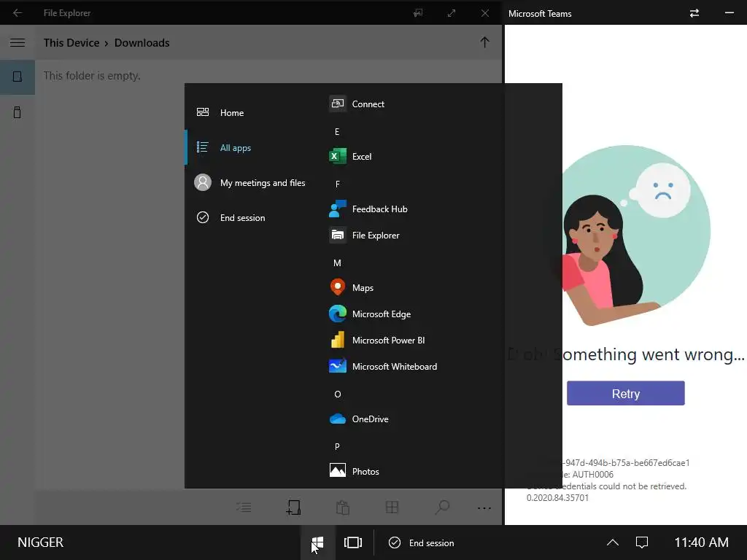The image size is (747, 560).
Task: Select This Device sidebar icon in File Explorer
Action: click(x=18, y=77)
